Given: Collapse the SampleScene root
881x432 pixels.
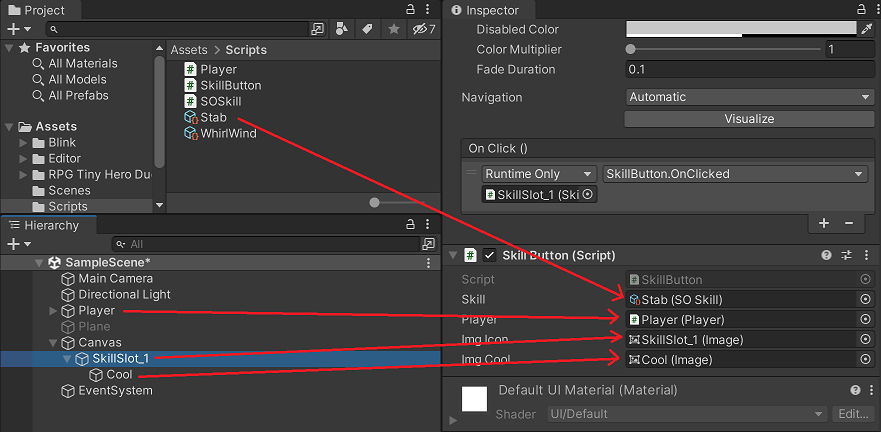Looking at the screenshot, I should (x=39, y=263).
